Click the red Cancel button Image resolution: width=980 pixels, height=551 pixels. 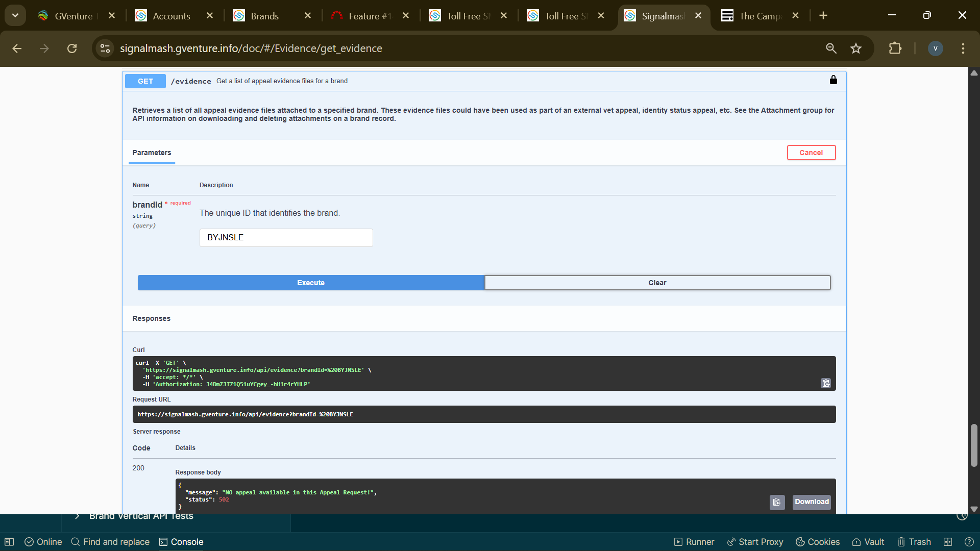tap(811, 153)
